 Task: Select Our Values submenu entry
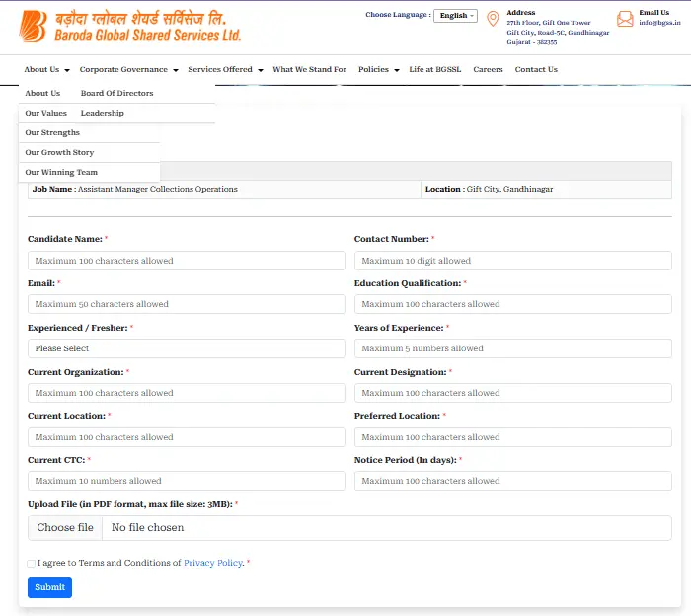point(45,114)
